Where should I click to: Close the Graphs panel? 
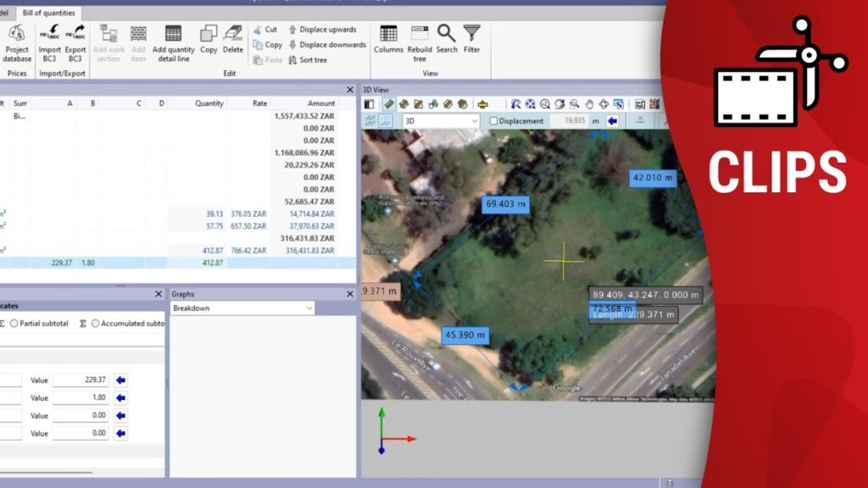[350, 294]
